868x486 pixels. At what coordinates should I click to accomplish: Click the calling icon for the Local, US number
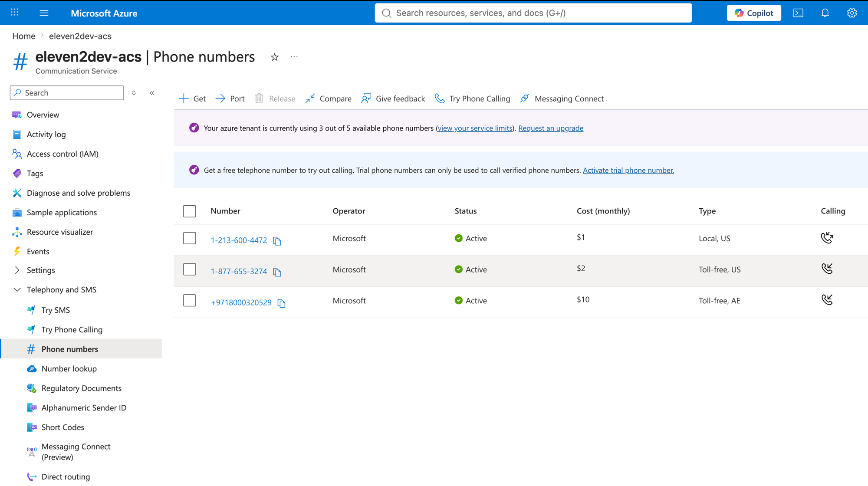tap(827, 238)
